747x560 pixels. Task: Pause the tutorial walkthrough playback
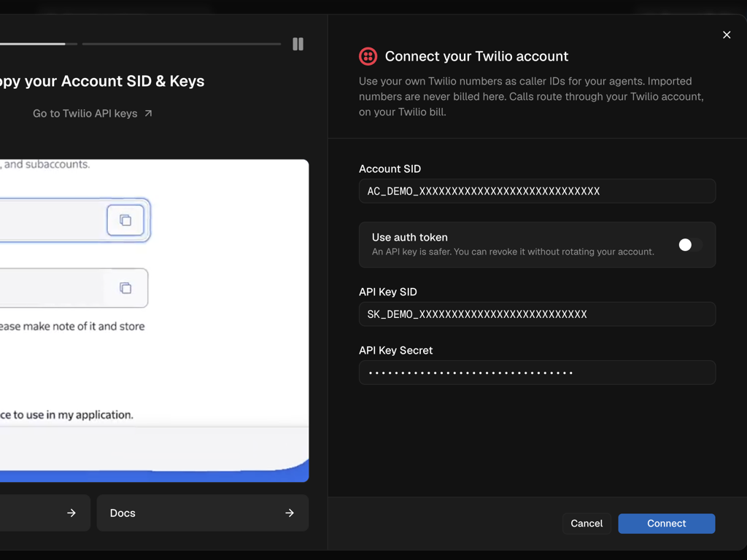tap(298, 44)
